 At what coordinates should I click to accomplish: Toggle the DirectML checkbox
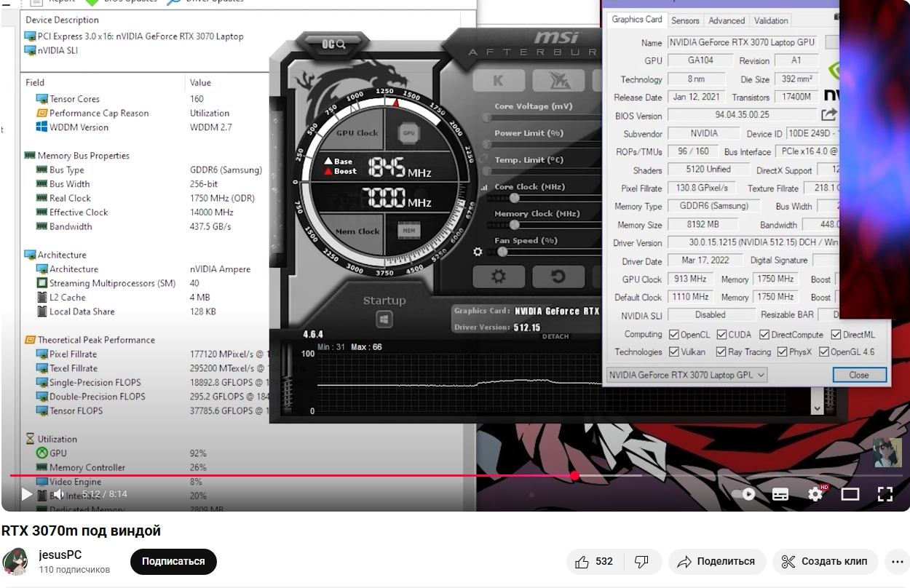pos(835,335)
